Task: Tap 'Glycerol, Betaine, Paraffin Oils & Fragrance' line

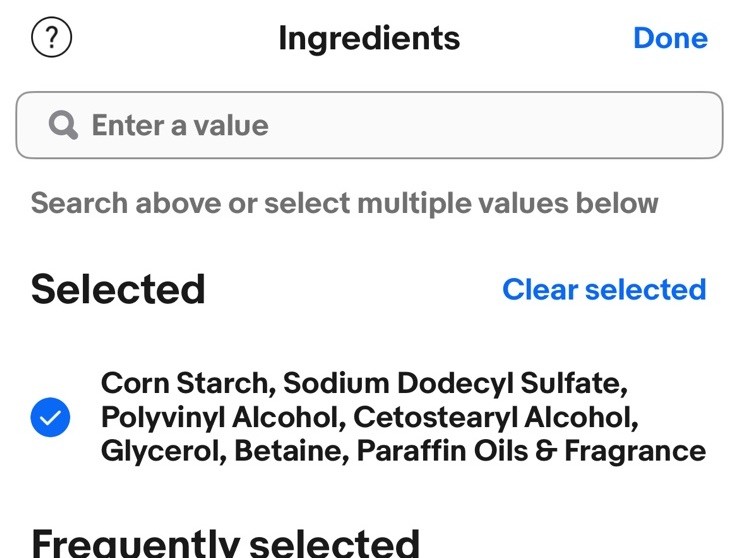Action: click(404, 451)
